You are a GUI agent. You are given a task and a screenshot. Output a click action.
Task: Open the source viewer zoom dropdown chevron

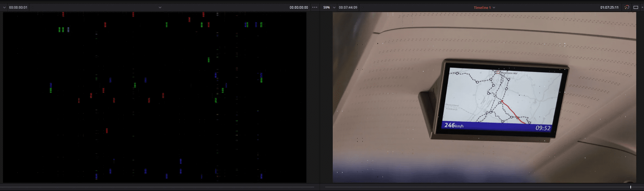click(4, 7)
